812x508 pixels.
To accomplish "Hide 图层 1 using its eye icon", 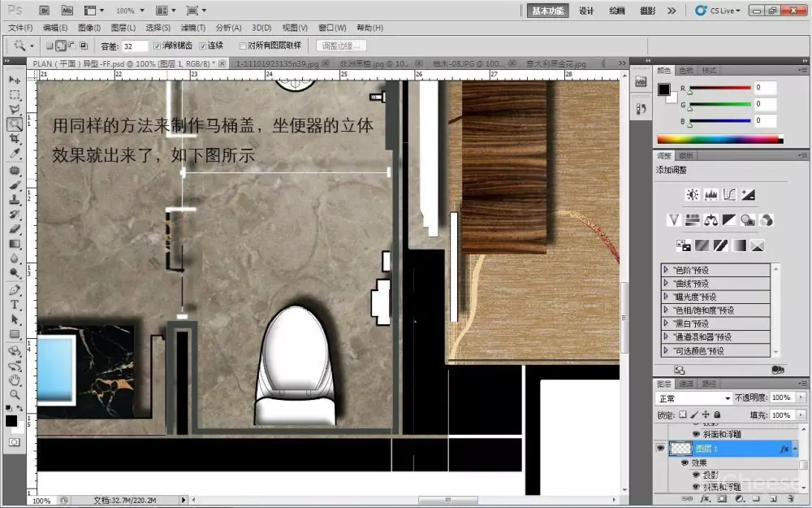I will click(x=660, y=448).
